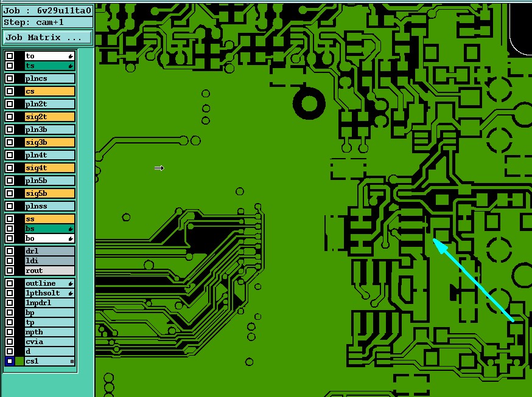Check the display box for layer cs
The image size is (532, 397).
[10, 91]
